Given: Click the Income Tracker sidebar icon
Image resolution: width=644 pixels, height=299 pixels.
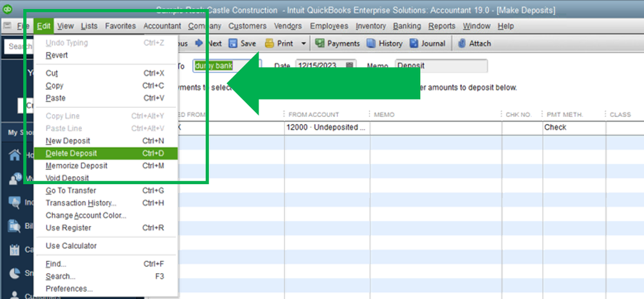Looking at the screenshot, I should coord(15,202).
